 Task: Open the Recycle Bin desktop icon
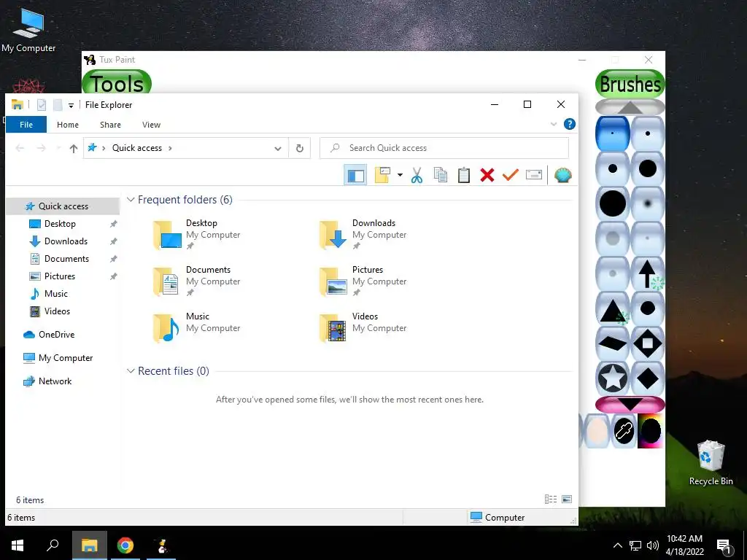tap(711, 463)
